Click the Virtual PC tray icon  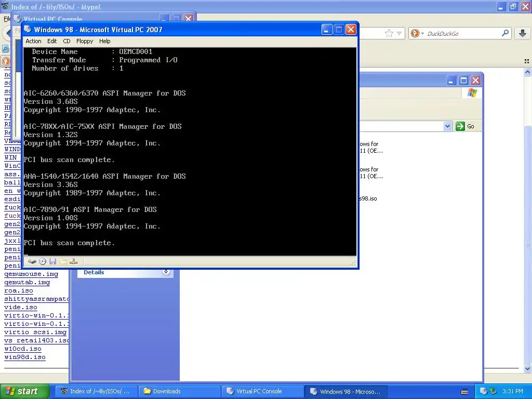coord(484,391)
